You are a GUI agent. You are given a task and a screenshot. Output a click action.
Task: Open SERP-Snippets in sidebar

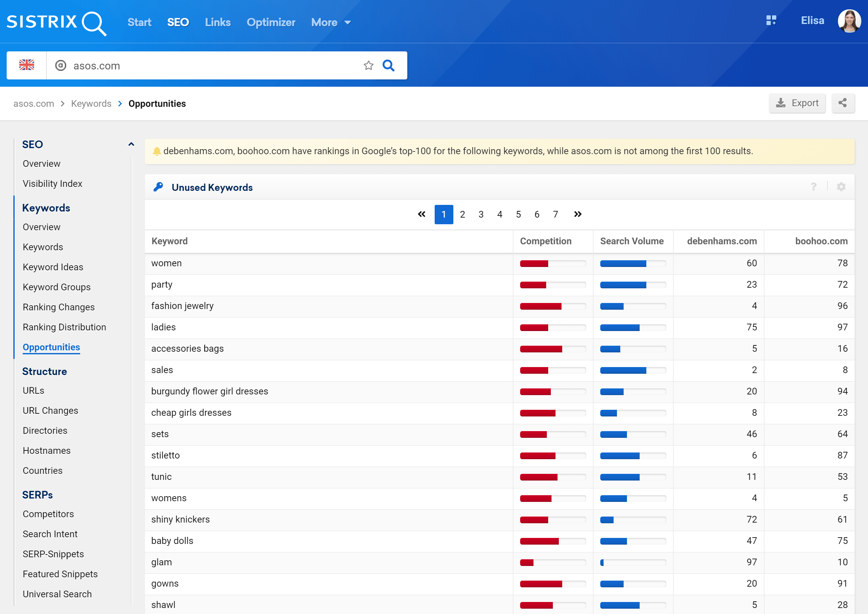click(x=53, y=554)
